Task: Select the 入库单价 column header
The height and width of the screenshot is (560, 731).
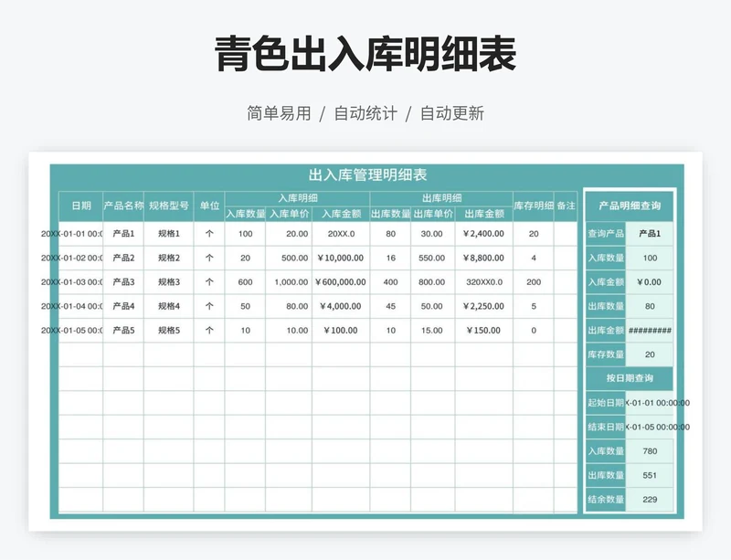Action: tap(289, 214)
